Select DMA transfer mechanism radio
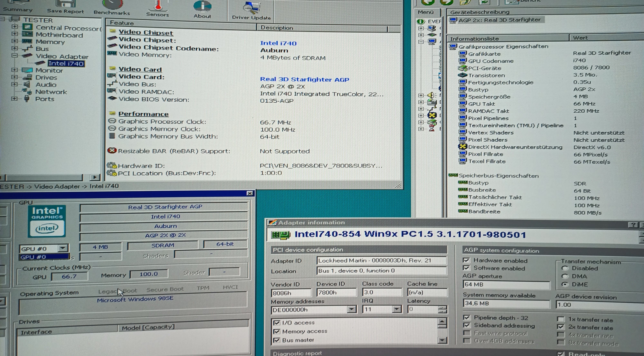The width and height of the screenshot is (644, 356). point(564,276)
